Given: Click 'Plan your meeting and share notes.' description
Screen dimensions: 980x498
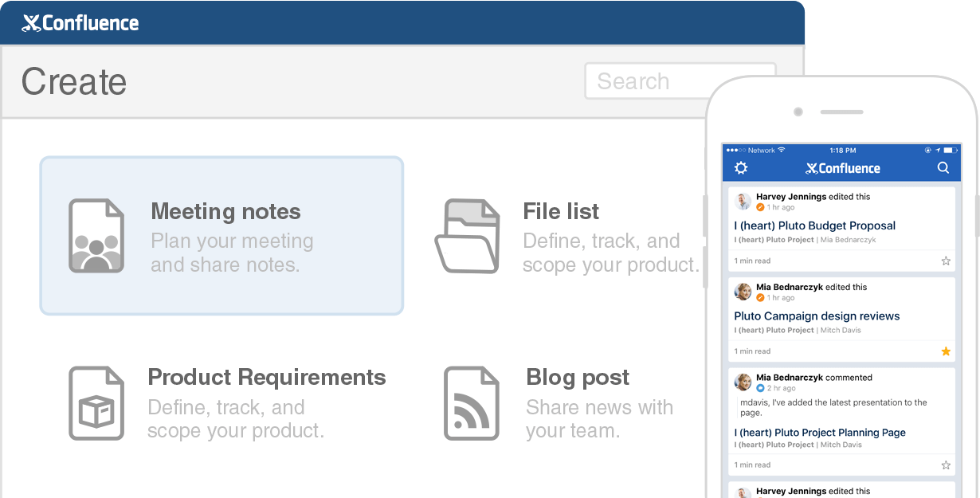Looking at the screenshot, I should [232, 253].
